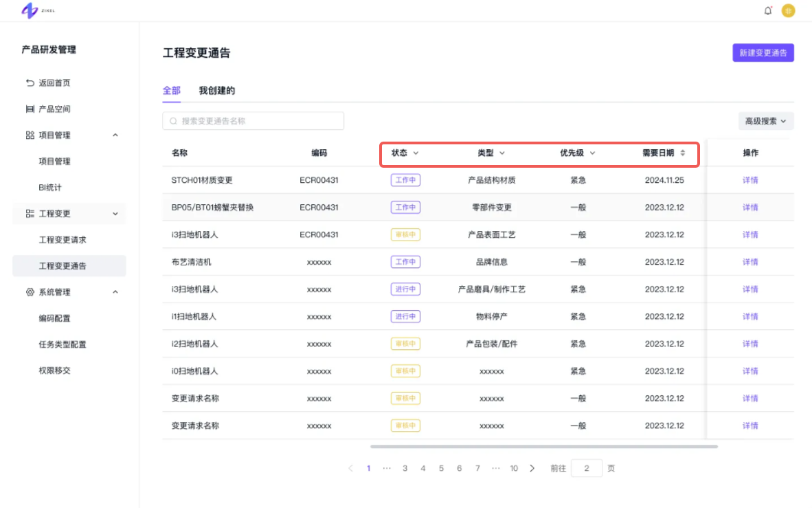Select current page 1
812x508 pixels.
369,468
